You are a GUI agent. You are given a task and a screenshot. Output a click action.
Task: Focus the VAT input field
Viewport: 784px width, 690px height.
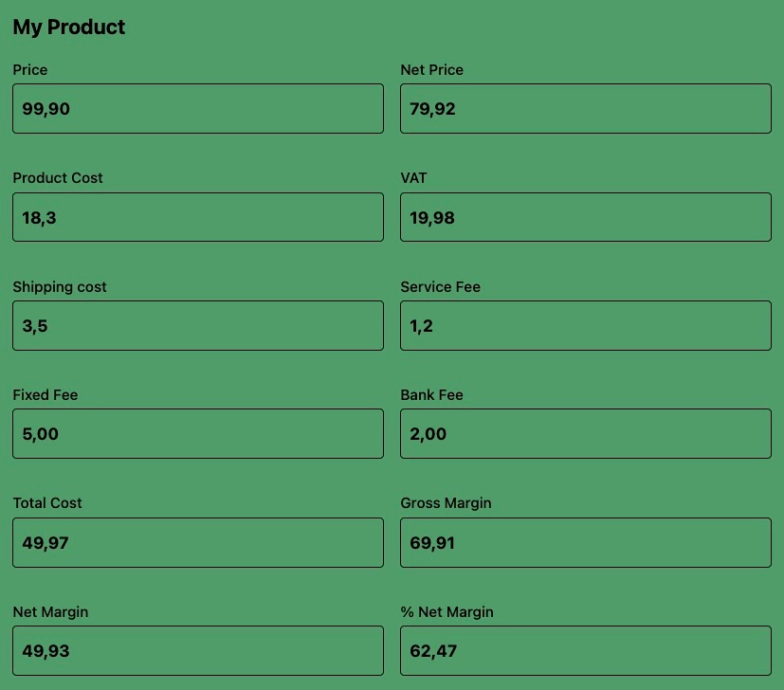[x=585, y=216]
